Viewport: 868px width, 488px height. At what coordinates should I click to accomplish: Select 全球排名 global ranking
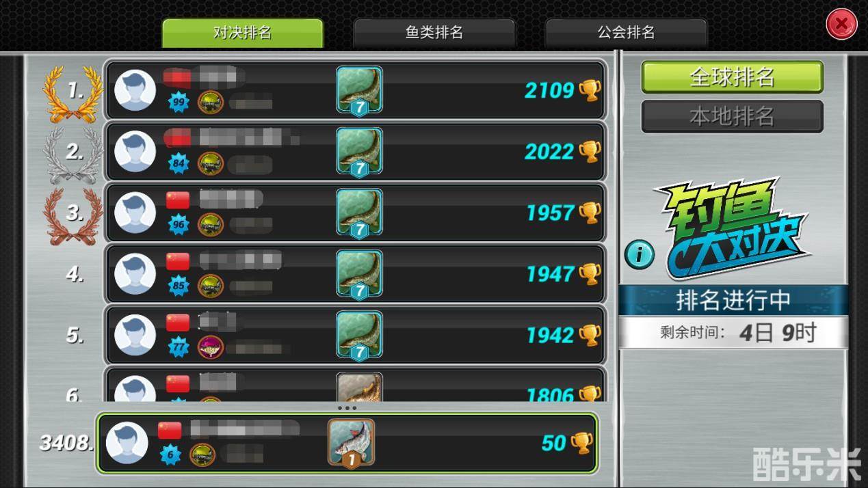click(x=732, y=77)
